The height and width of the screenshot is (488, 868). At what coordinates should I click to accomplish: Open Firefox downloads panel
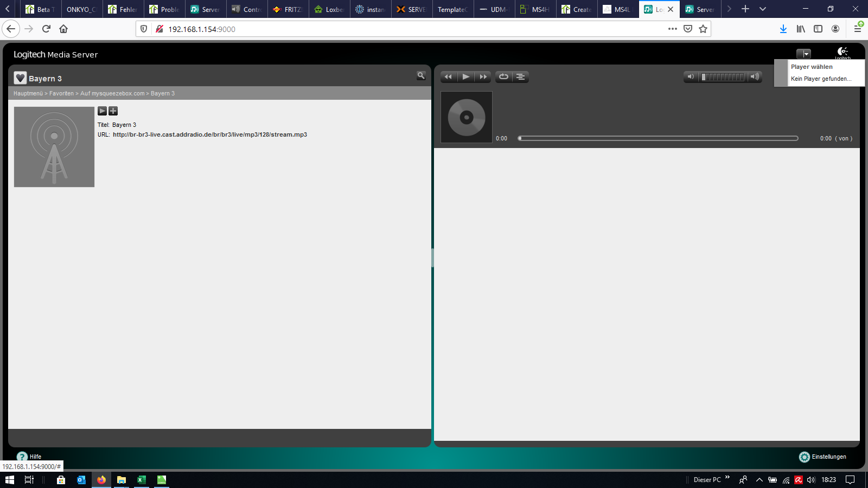(783, 29)
